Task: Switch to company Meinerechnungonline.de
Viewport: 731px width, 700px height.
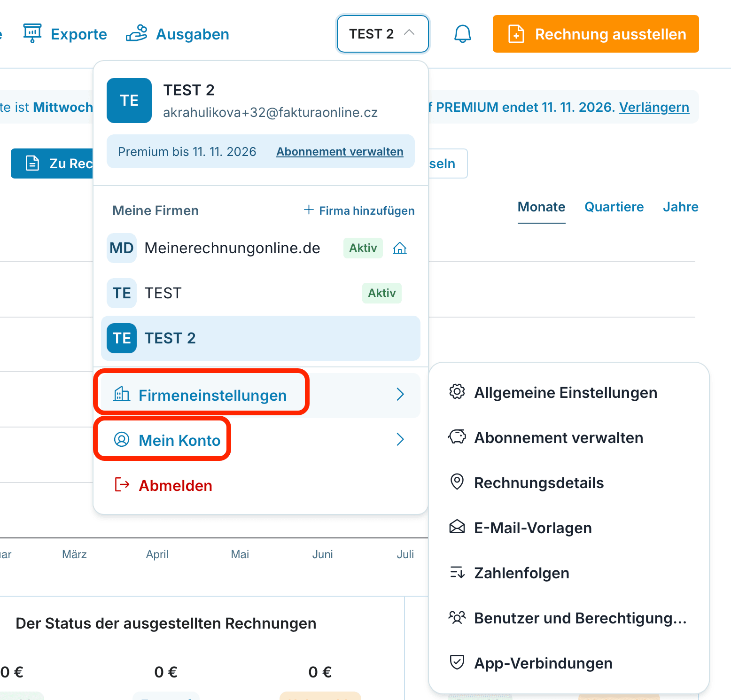Action: 261,248
